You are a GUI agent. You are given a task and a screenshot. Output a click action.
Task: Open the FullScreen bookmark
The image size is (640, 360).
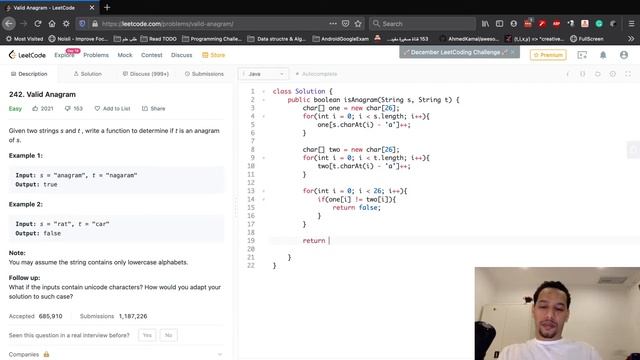click(x=587, y=39)
